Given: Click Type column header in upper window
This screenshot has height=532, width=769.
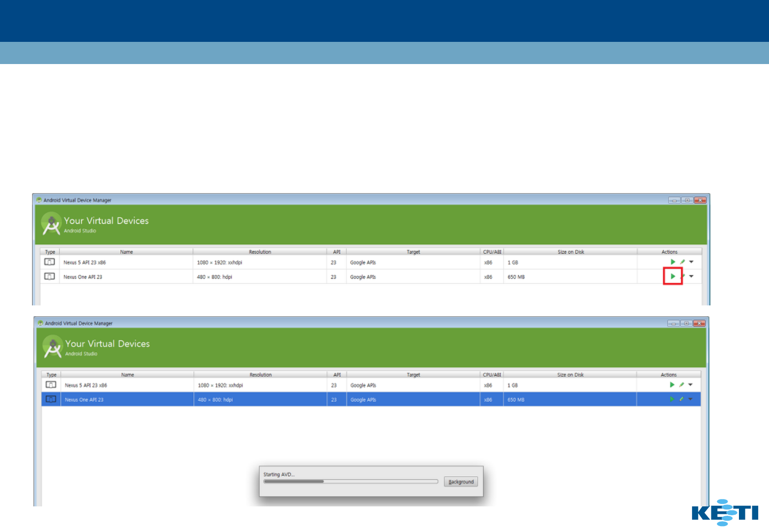Looking at the screenshot, I should [x=50, y=252].
